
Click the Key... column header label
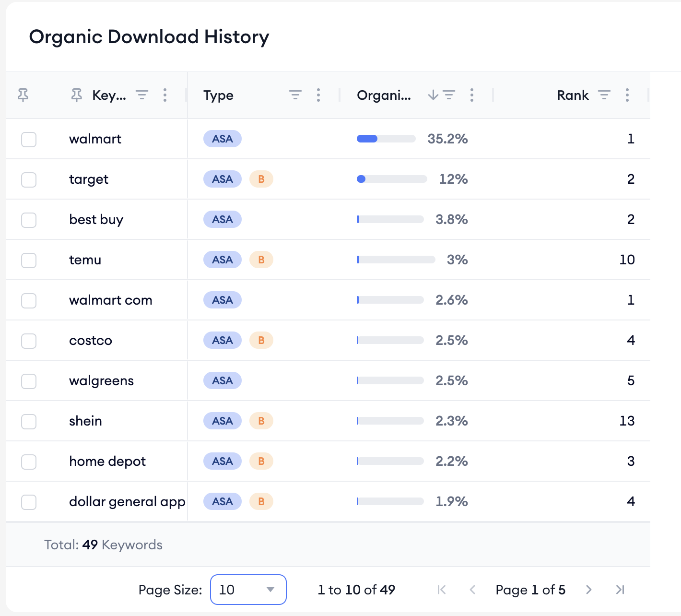tap(109, 95)
